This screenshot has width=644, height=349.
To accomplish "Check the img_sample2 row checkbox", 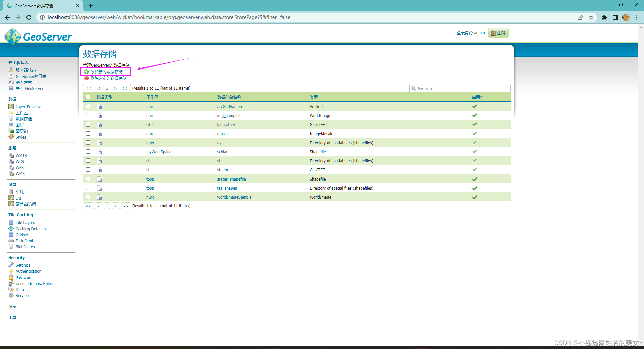I will 88,115.
